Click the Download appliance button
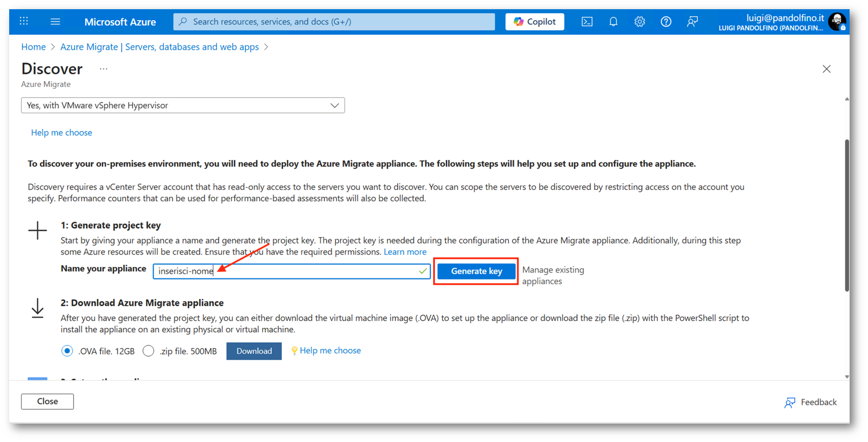868x442 pixels. pos(254,351)
